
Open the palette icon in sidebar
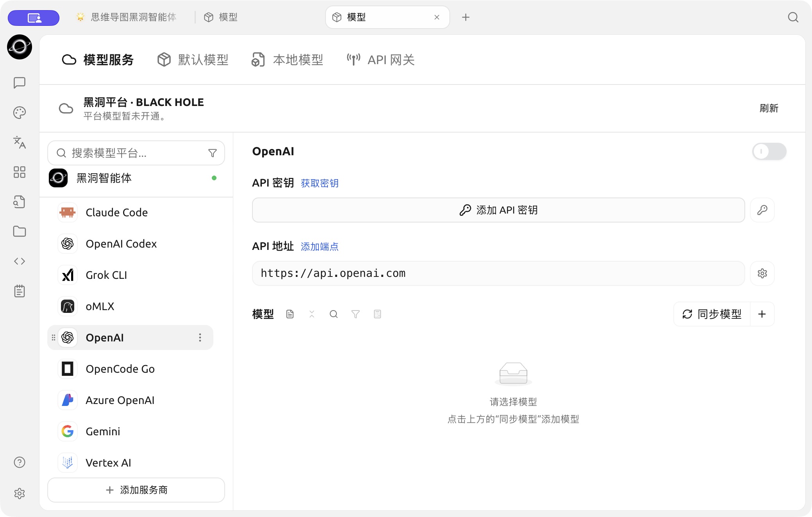tap(20, 113)
